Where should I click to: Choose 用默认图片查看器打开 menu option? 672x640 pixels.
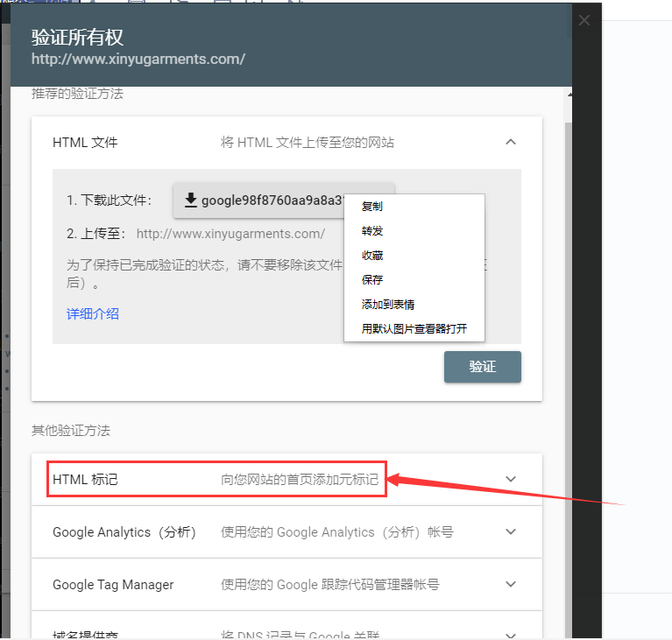tap(414, 329)
